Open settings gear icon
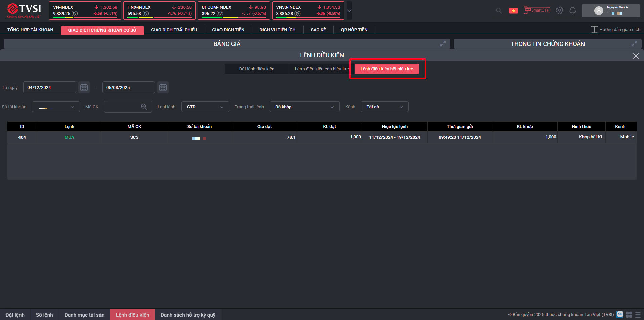This screenshot has width=644, height=320. [x=559, y=10]
